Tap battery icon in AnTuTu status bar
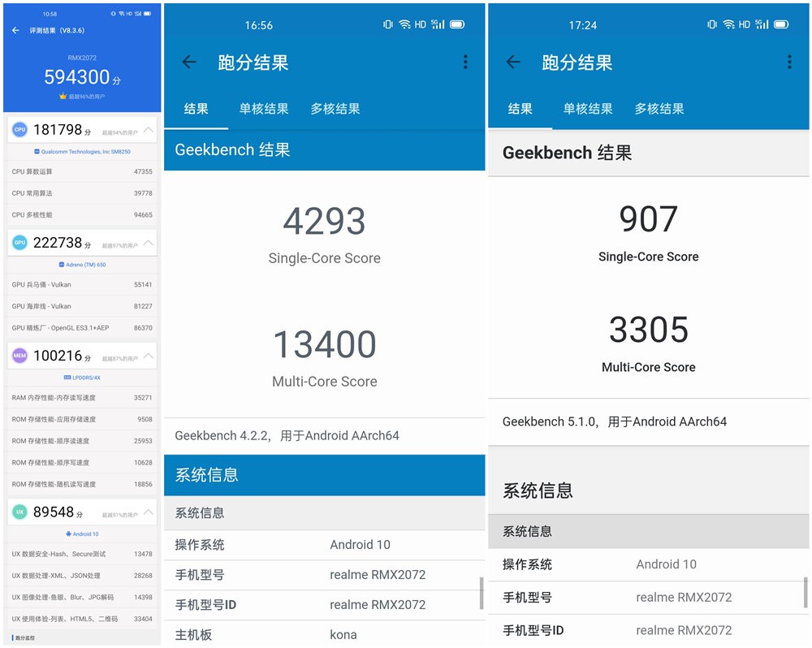The width and height of the screenshot is (812, 648). click(x=148, y=14)
